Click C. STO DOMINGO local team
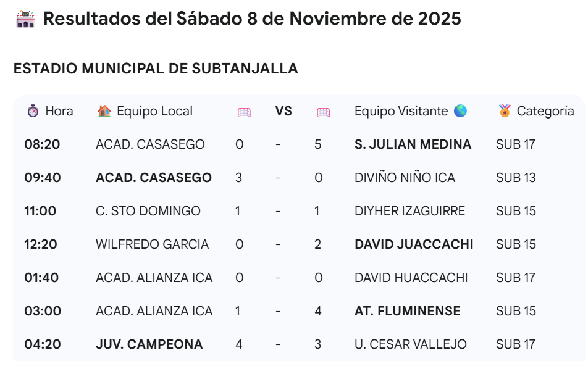 pos(148,211)
